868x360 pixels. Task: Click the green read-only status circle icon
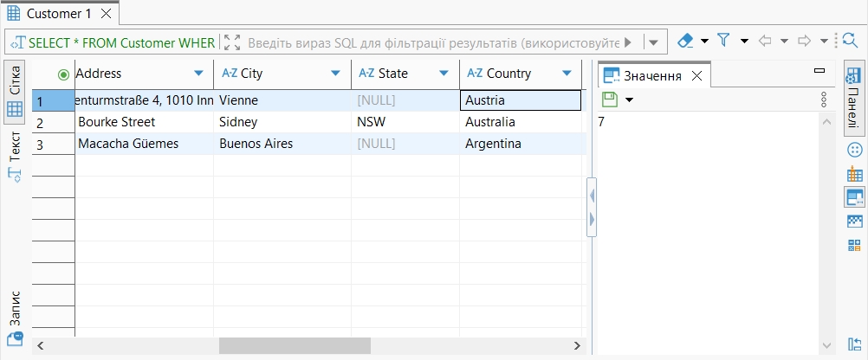(x=63, y=74)
